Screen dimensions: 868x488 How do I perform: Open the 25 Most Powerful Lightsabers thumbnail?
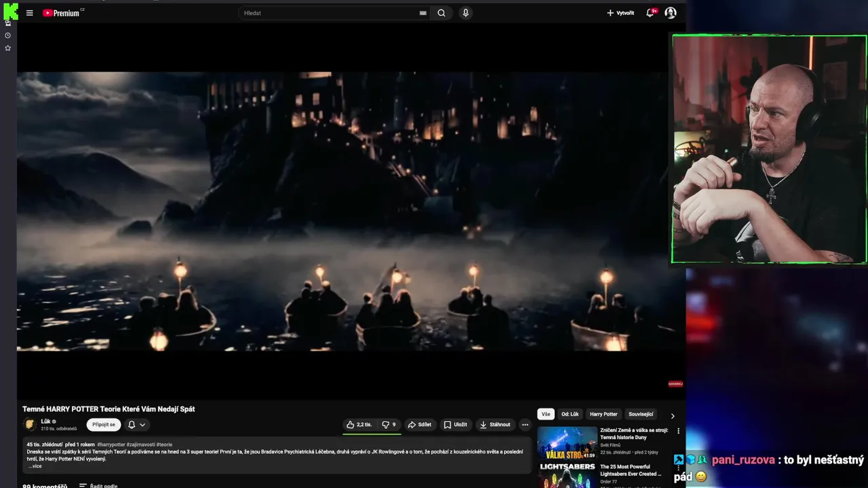coord(567,475)
